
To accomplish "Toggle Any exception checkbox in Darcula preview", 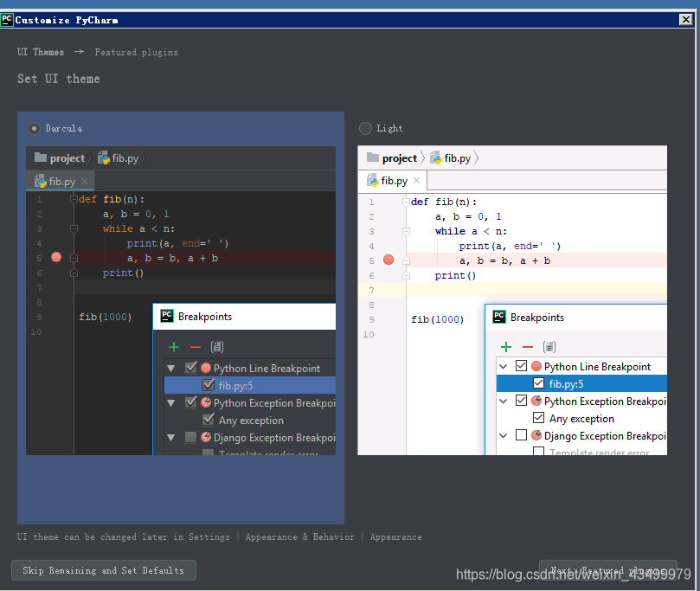I will 208,420.
